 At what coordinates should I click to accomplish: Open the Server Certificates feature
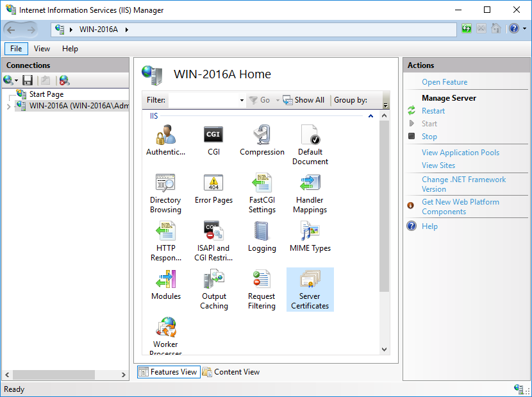(x=310, y=289)
